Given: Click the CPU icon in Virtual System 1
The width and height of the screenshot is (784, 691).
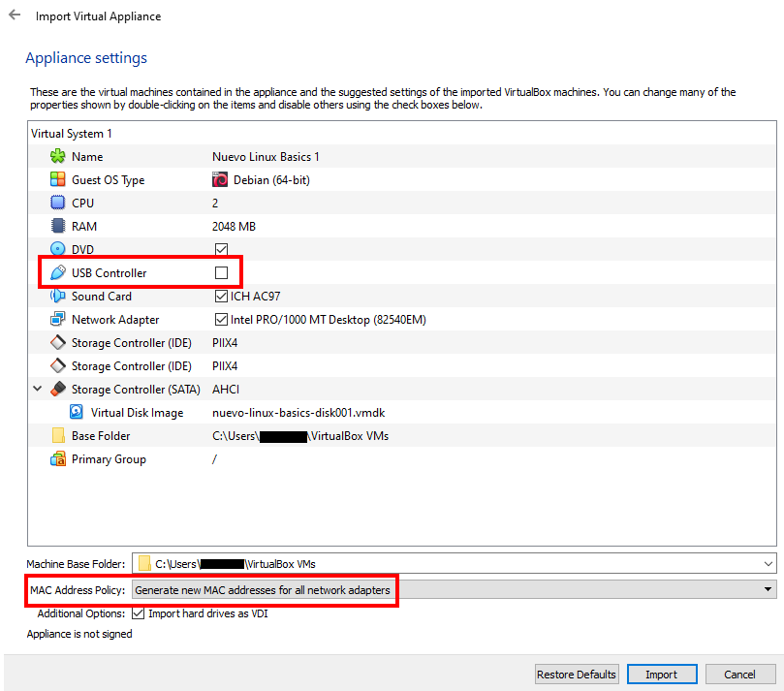Looking at the screenshot, I should click(x=59, y=203).
